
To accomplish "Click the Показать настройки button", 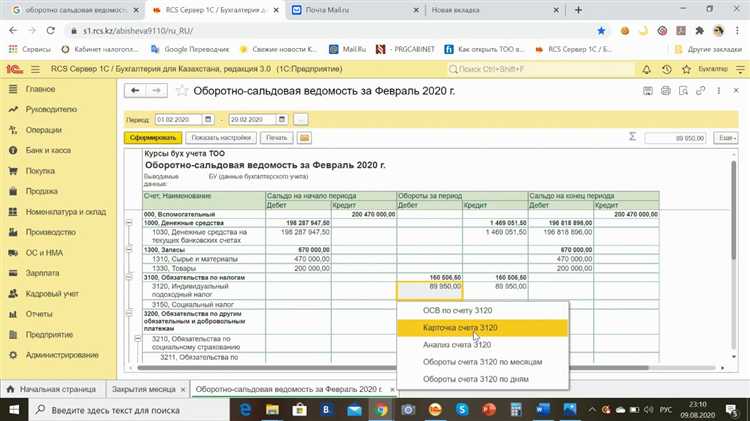I will click(221, 138).
